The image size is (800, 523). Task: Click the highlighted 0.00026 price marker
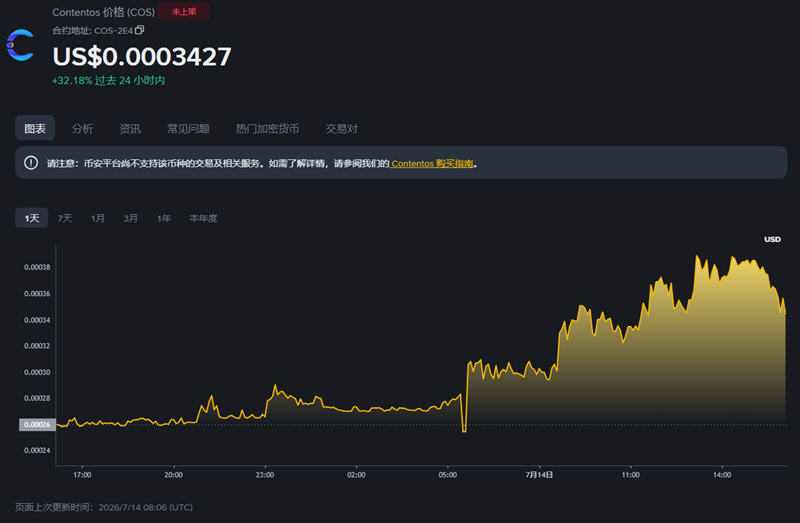tap(37, 425)
